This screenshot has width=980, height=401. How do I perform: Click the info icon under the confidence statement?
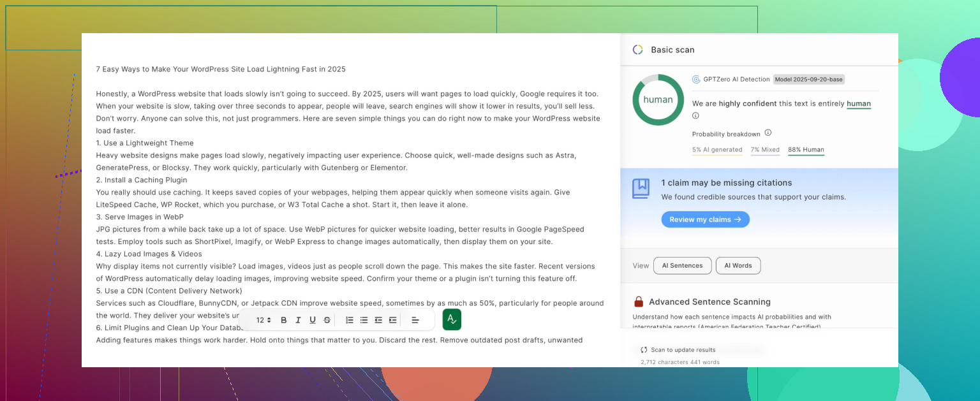pyautogui.click(x=695, y=115)
